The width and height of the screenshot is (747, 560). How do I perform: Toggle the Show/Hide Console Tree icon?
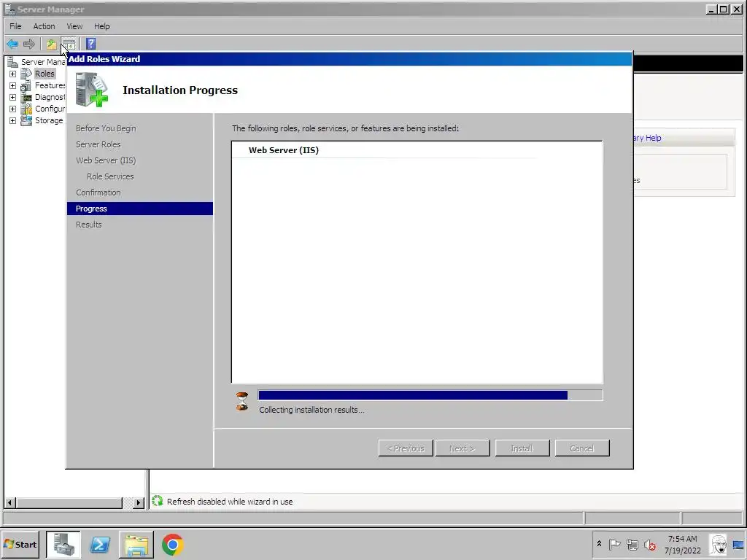point(69,44)
